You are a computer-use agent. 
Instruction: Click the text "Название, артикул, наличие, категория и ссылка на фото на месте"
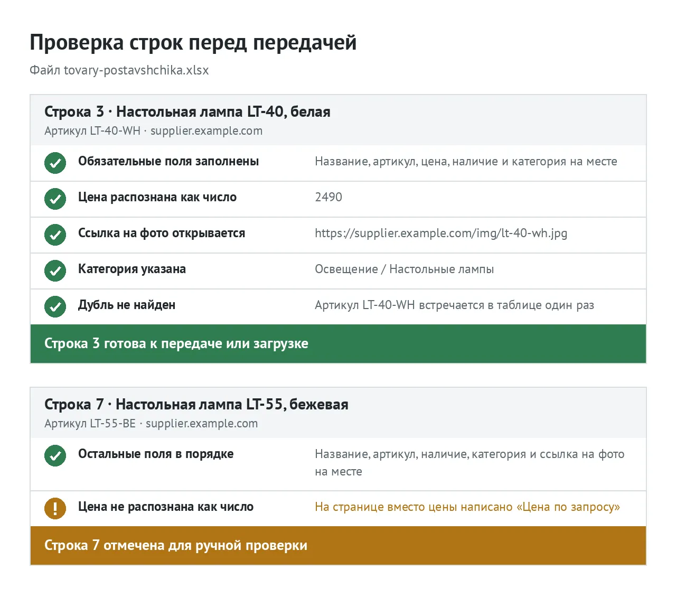470,463
